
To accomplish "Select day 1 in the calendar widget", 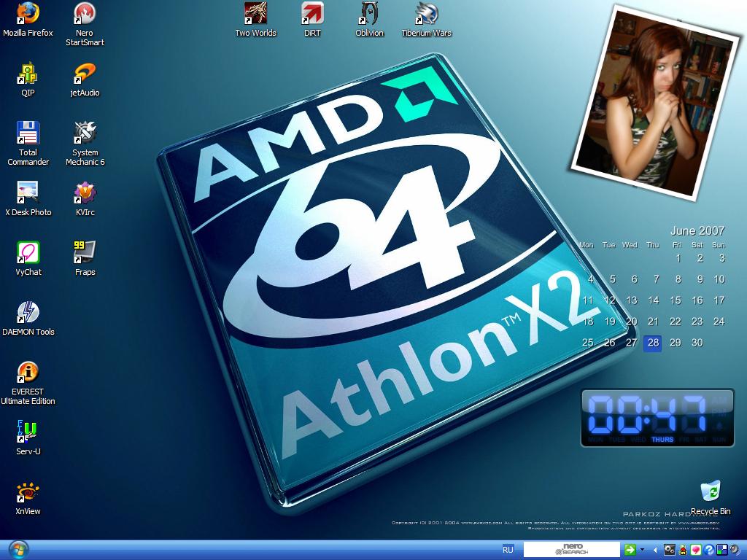I will 678,259.
